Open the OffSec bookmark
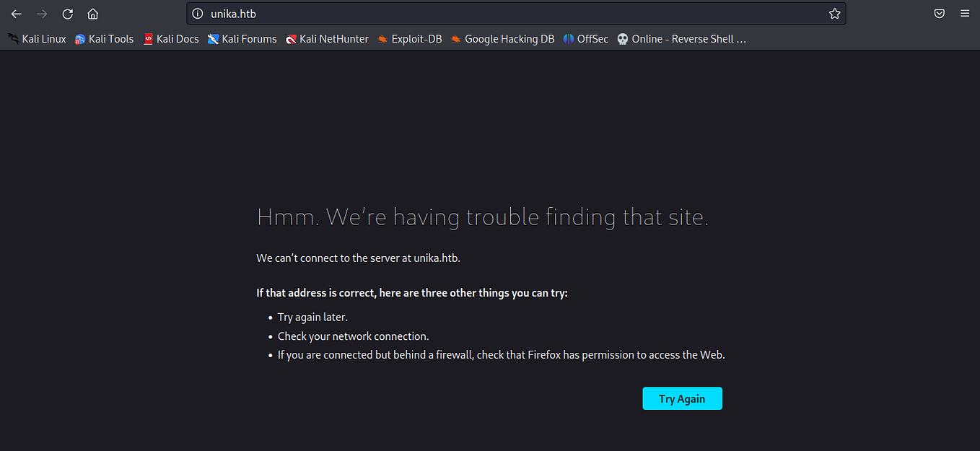980x451 pixels. coord(586,39)
